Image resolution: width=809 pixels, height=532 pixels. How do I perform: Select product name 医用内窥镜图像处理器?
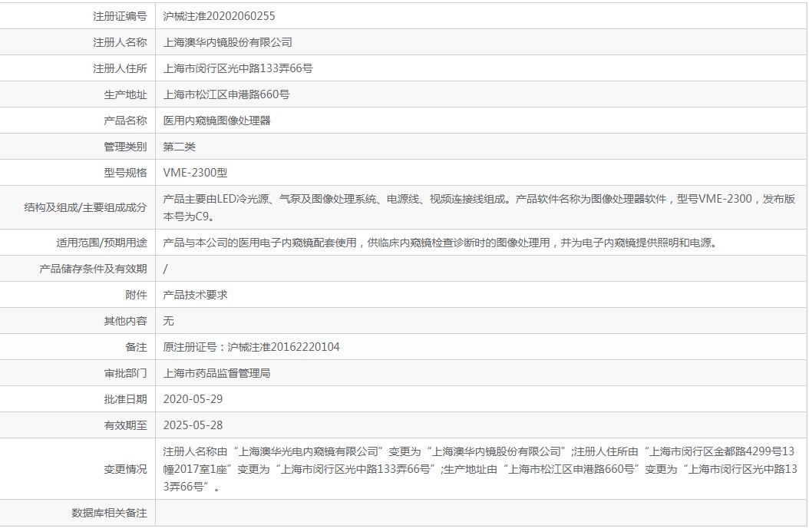coord(216,121)
